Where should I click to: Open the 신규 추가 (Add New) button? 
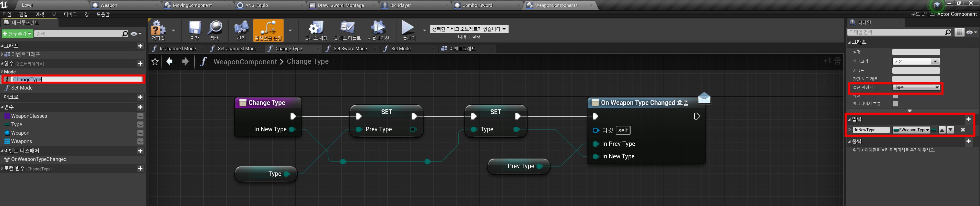17,34
